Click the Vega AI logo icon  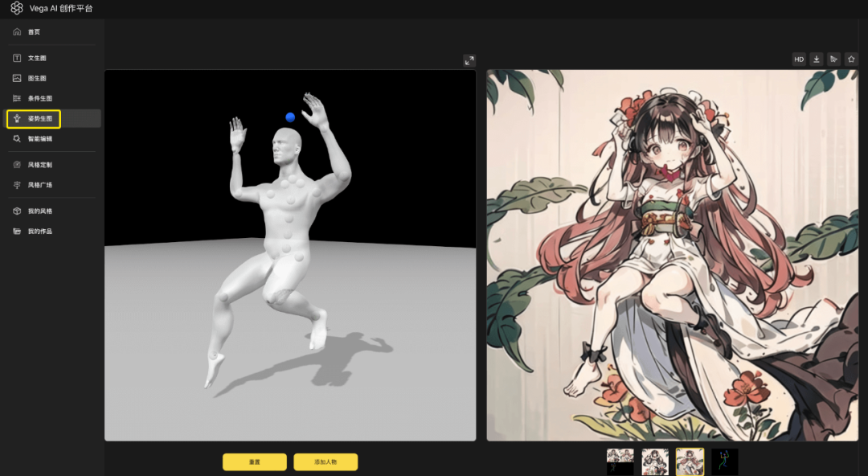[17, 8]
